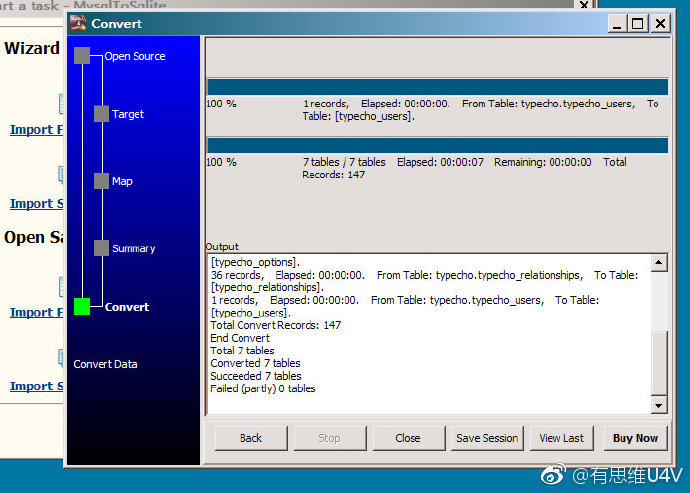Screen dimensions: 690x493
Task: Click the Convert step label
Action: [127, 307]
